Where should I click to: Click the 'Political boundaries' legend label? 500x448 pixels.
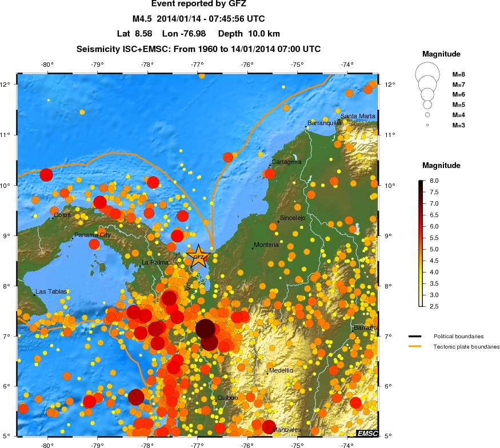click(458, 337)
